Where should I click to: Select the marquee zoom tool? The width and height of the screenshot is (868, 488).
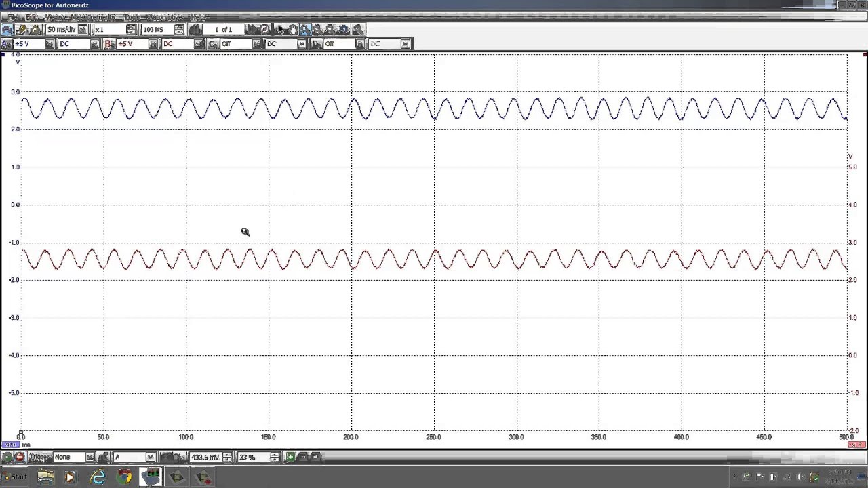[x=305, y=30]
